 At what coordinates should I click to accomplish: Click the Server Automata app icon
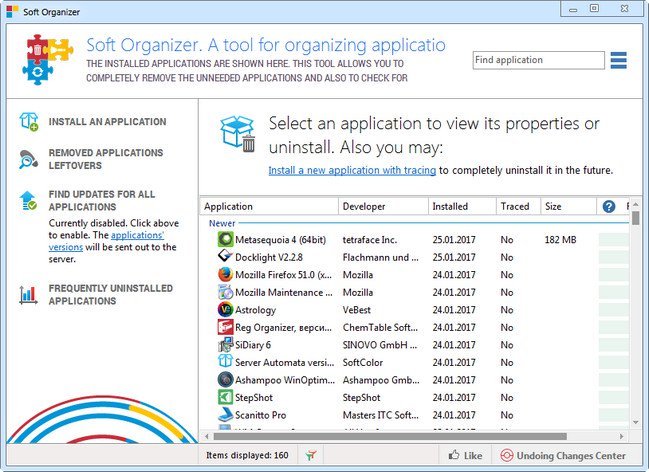click(225, 362)
